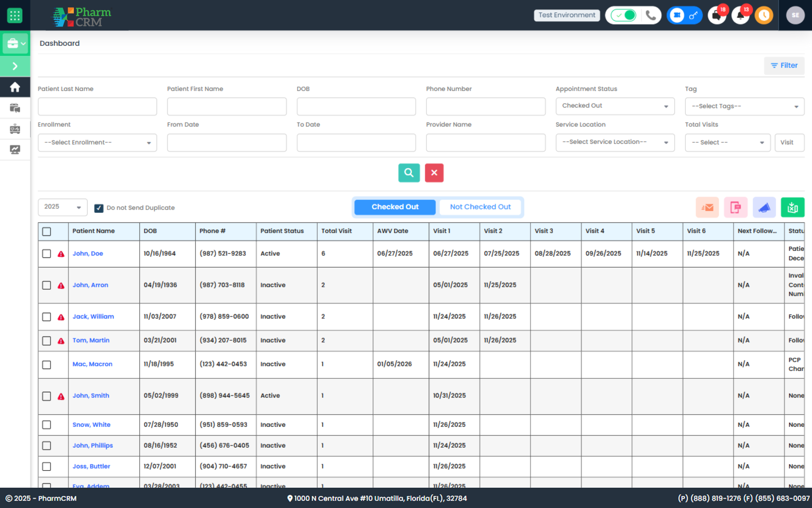The width and height of the screenshot is (812, 508).
Task: Open the green apps grid menu
Action: coord(15,16)
